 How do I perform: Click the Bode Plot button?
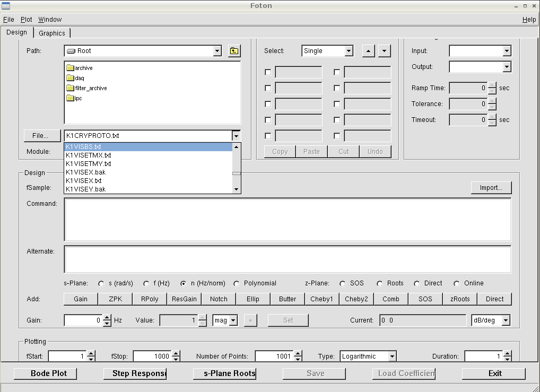point(45,373)
